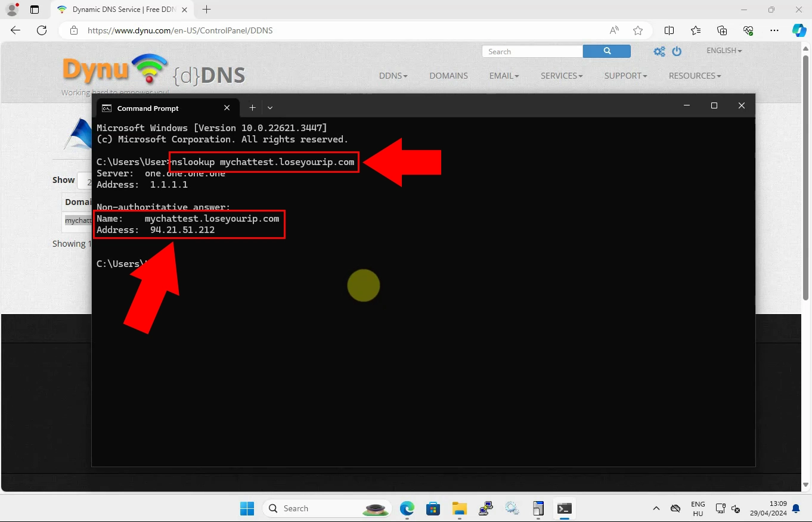Open Edge tab actions menu icon

pos(35,10)
